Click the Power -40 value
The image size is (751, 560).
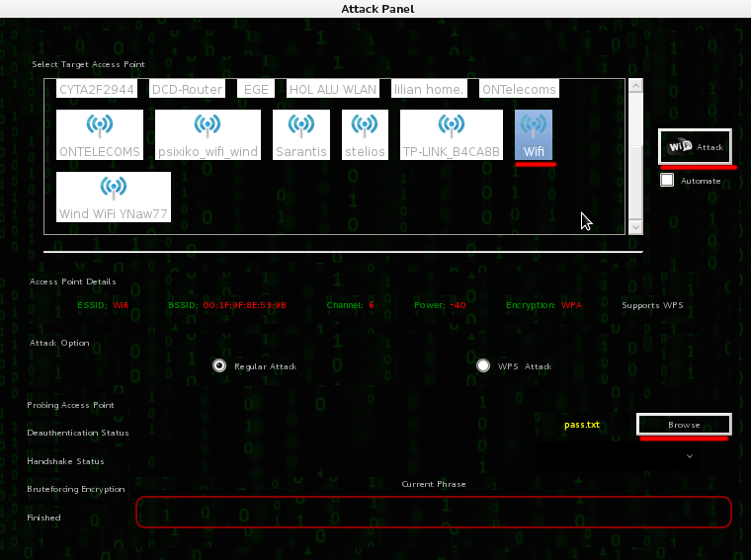pos(458,305)
